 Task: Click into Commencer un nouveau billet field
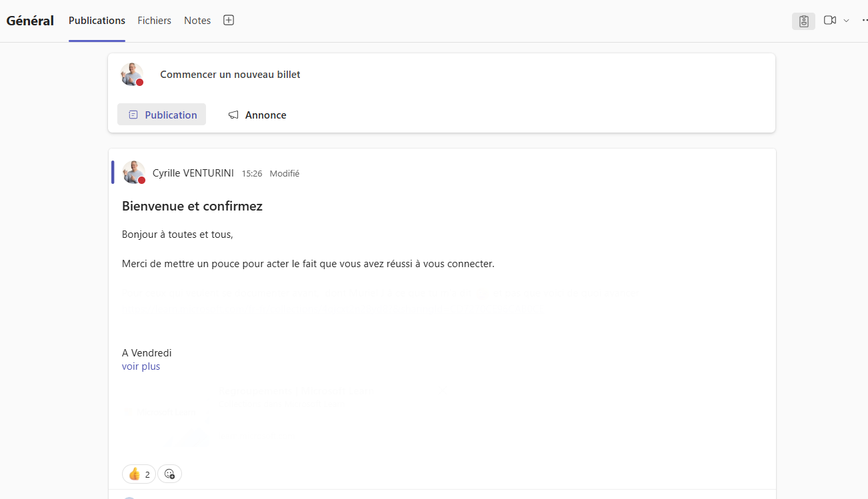pos(230,75)
